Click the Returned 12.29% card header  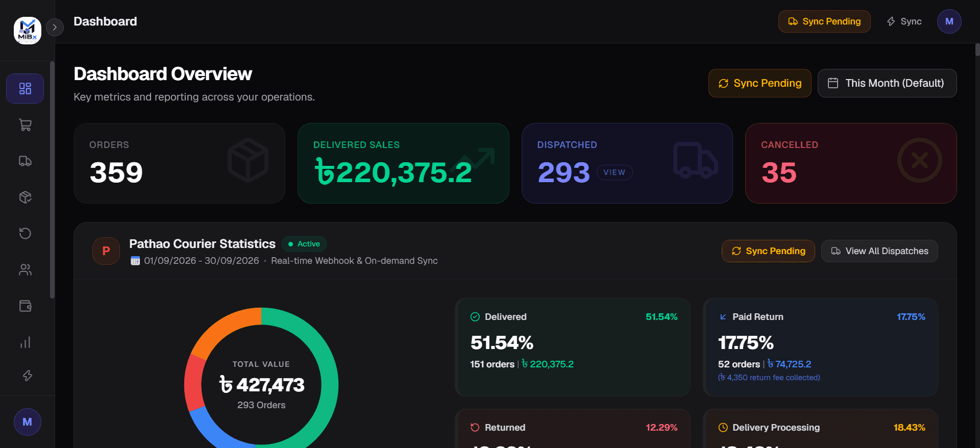point(574,428)
